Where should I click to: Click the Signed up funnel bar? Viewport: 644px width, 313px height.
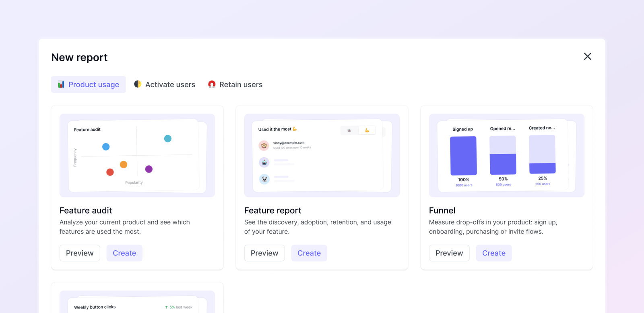[x=463, y=156]
